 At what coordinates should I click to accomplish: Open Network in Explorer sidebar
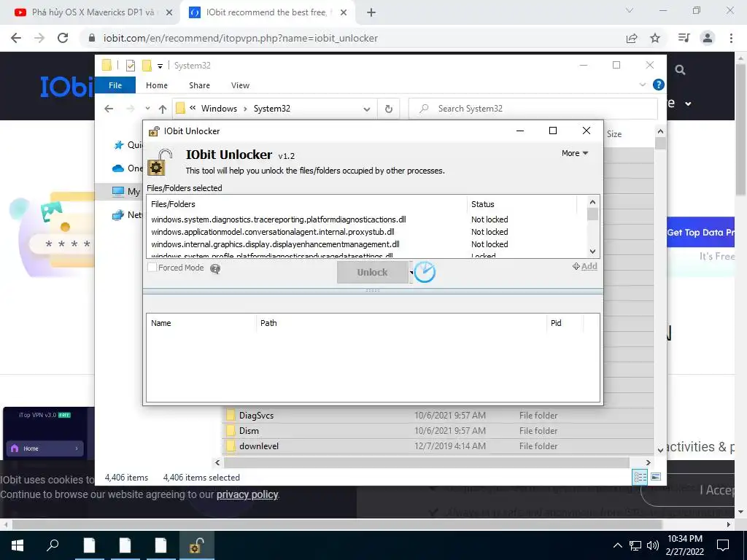point(127,215)
